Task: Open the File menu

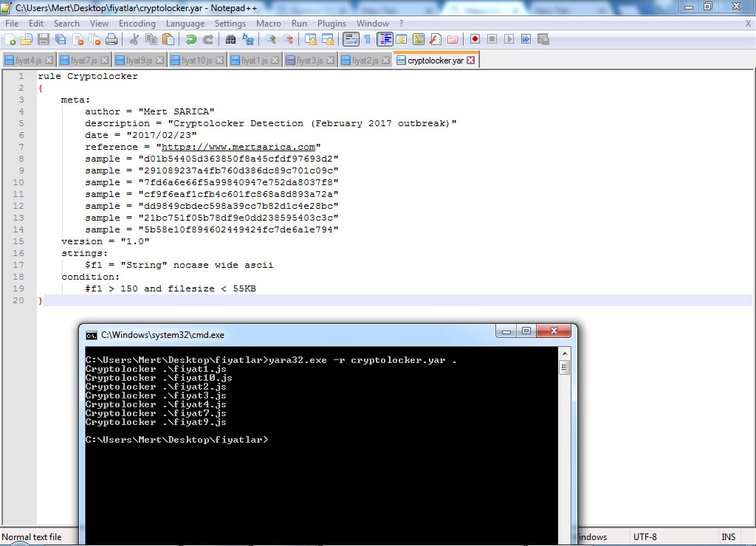Action: pyautogui.click(x=12, y=24)
